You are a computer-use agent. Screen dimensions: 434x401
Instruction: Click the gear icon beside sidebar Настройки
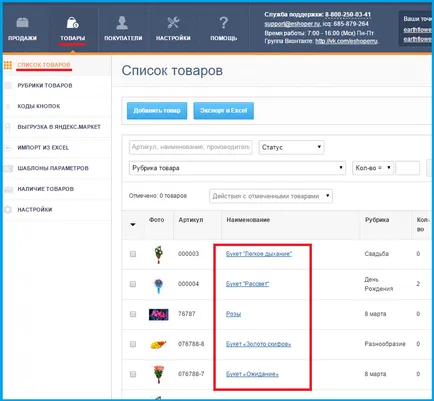click(x=8, y=210)
